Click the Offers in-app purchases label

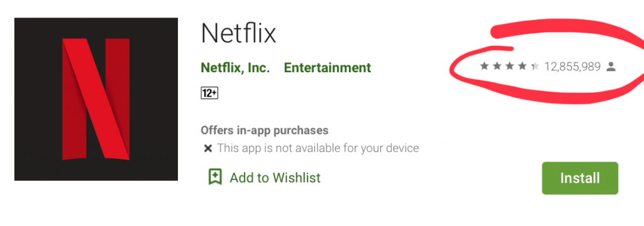(265, 131)
